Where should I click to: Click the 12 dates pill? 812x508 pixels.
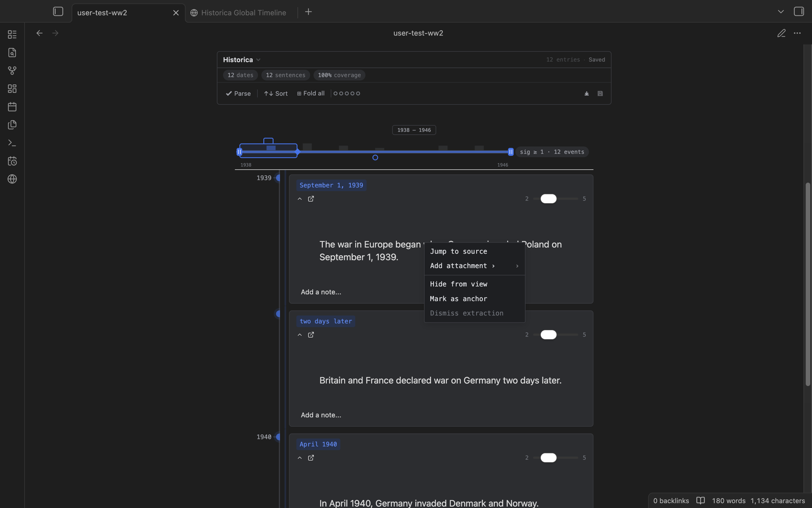pos(240,75)
